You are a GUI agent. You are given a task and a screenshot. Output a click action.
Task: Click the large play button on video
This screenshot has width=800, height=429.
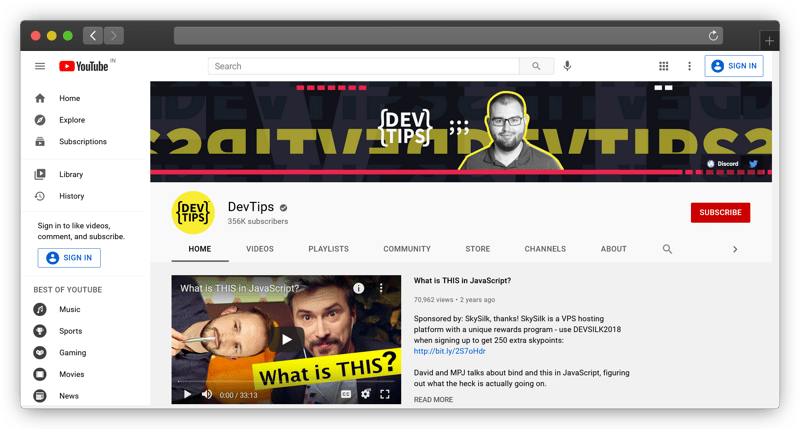pos(287,339)
